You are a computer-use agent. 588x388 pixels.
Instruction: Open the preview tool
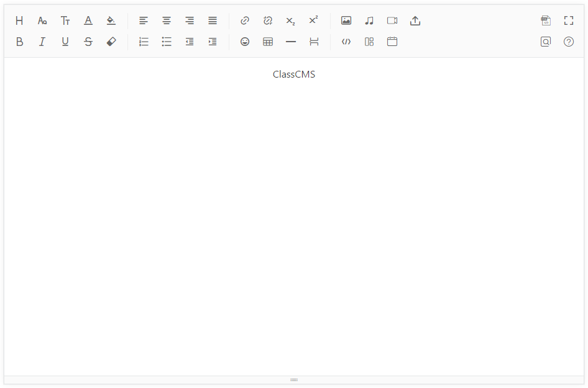[546, 42]
